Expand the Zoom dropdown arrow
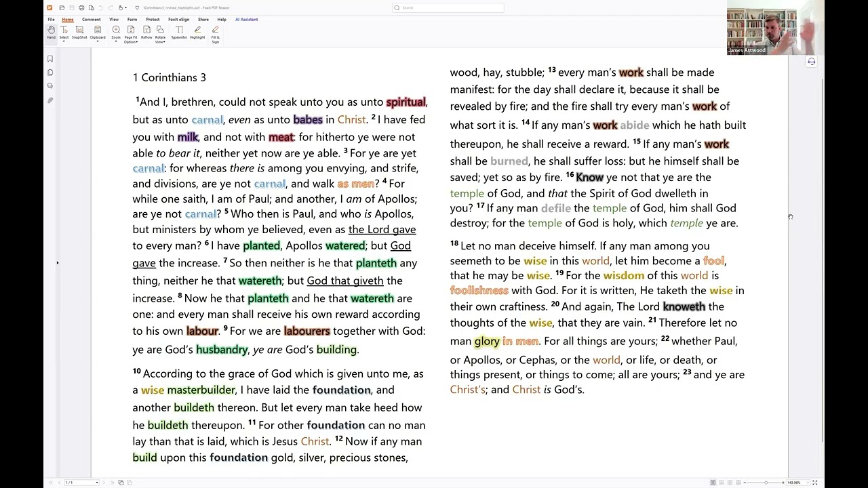This screenshot has height=488, width=868. (x=116, y=41)
